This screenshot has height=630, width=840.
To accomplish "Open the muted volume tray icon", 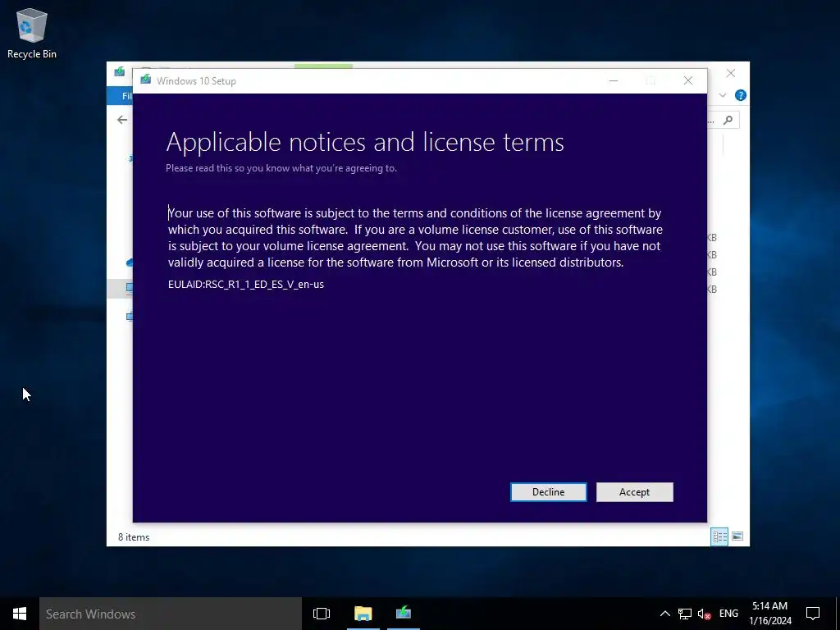I will (704, 614).
